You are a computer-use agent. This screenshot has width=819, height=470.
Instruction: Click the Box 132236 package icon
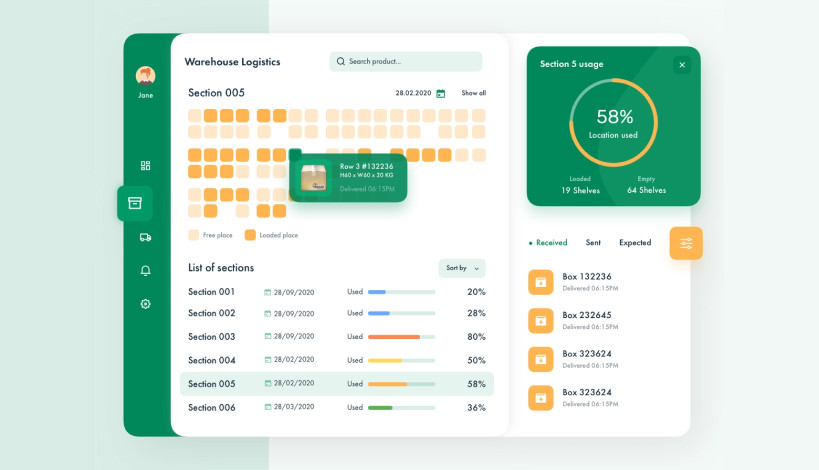(540, 282)
